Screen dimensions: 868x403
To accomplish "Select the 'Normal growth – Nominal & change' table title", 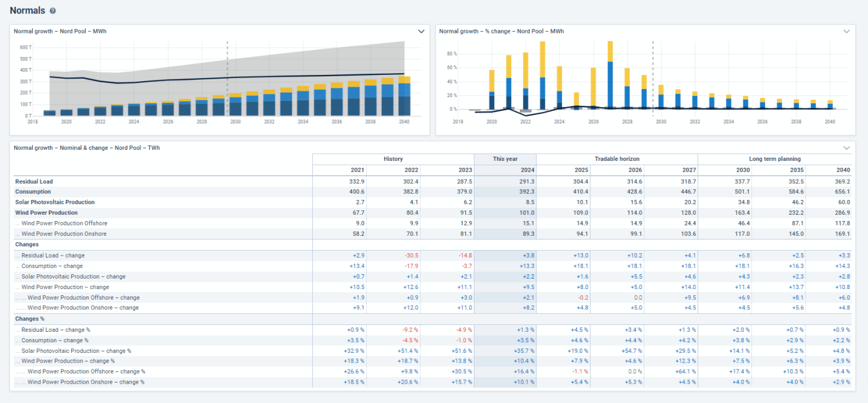I will (87, 148).
